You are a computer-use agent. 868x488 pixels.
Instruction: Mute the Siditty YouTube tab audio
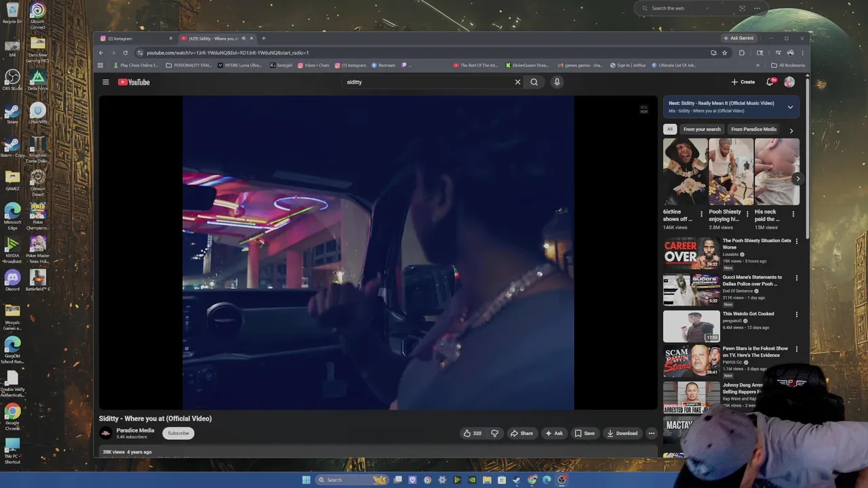coord(243,39)
